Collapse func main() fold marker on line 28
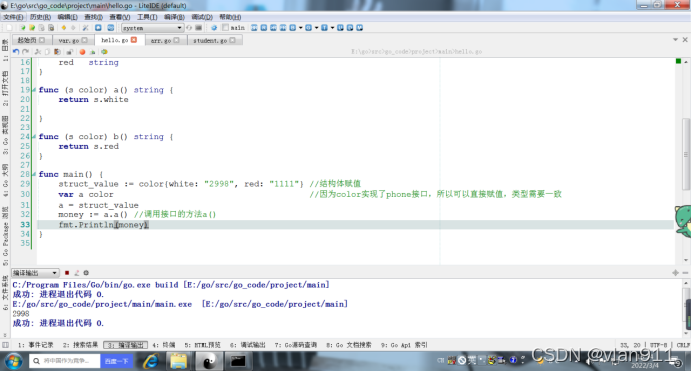The height and width of the screenshot is (372, 691). (34, 174)
